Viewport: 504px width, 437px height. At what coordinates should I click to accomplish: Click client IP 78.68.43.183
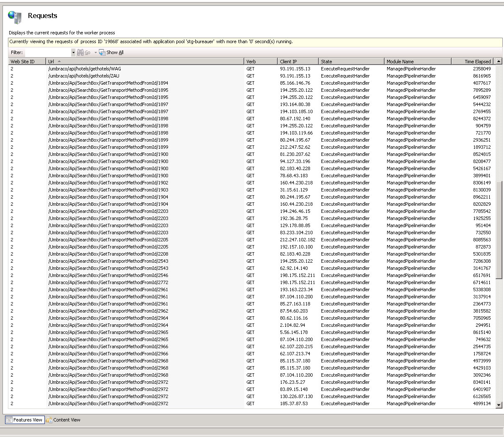pos(294,176)
